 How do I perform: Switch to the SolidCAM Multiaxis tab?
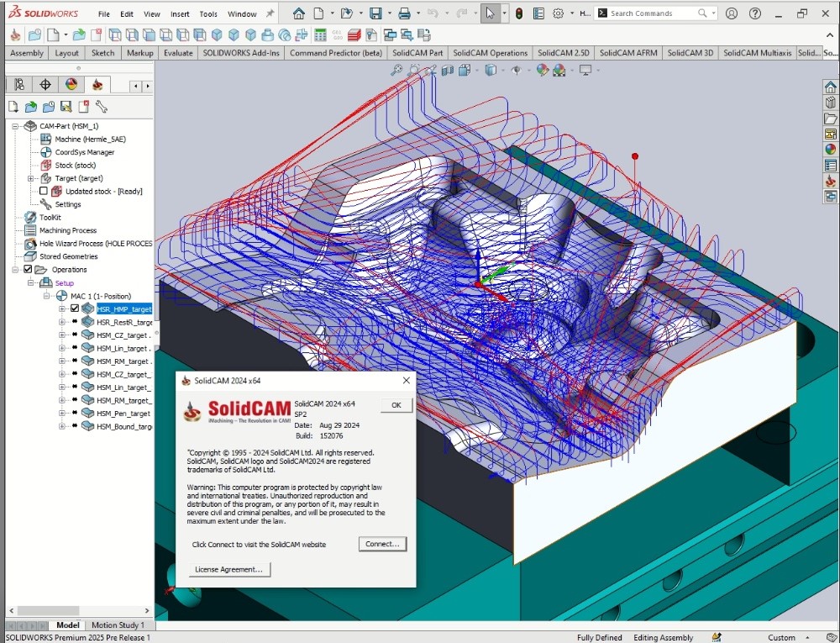(x=757, y=53)
